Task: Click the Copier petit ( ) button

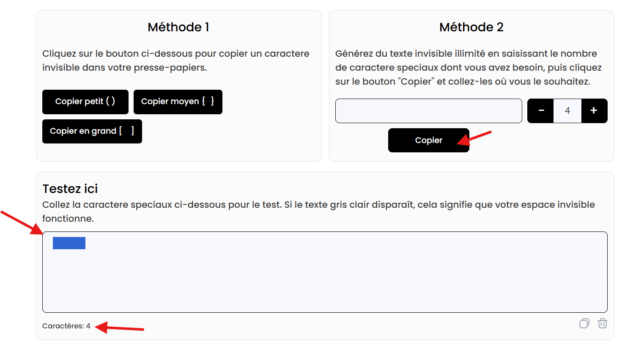Action: [85, 102]
